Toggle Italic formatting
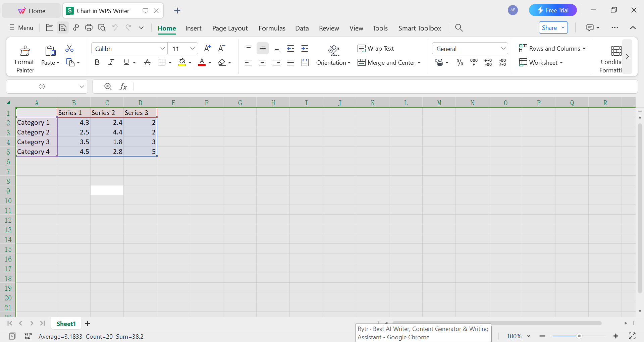 coord(111,62)
